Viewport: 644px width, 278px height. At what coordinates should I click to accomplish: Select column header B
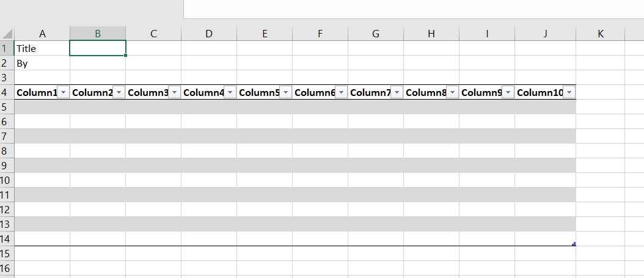click(98, 34)
